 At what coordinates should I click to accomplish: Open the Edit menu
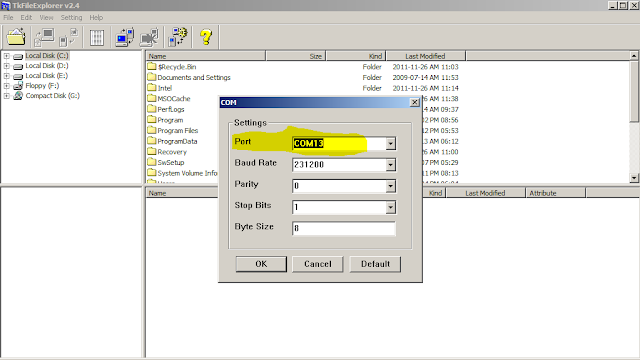coord(26,18)
